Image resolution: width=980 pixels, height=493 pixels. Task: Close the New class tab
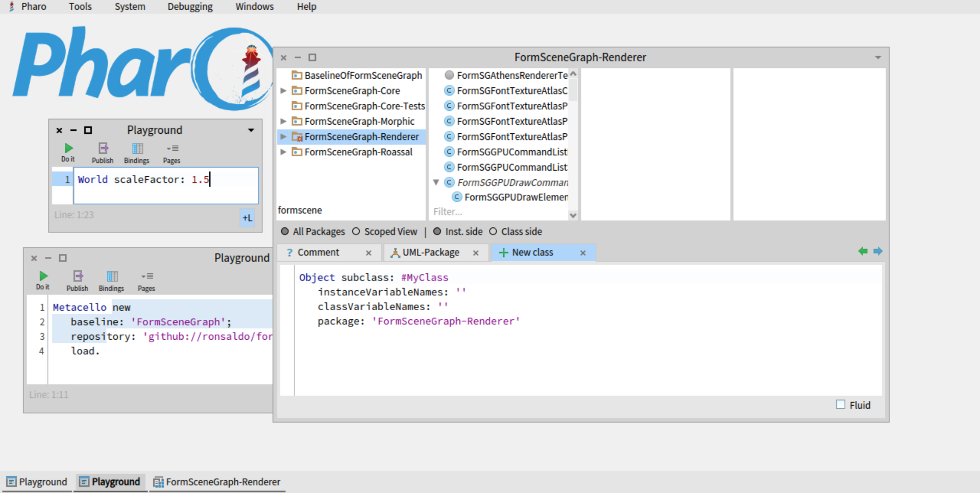point(583,253)
